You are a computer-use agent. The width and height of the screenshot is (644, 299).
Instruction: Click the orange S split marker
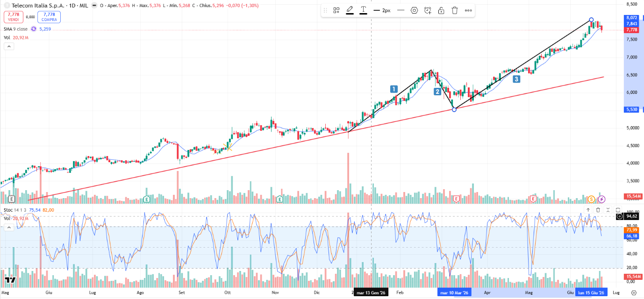pyautogui.click(x=592, y=199)
